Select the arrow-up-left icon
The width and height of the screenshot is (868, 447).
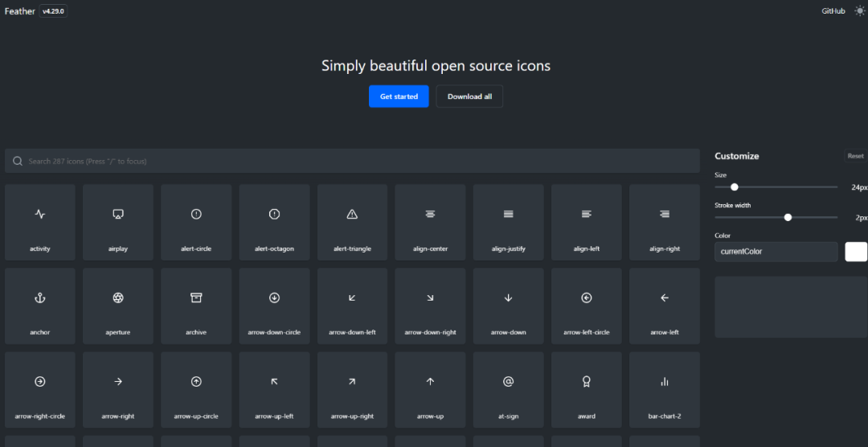pos(274,389)
